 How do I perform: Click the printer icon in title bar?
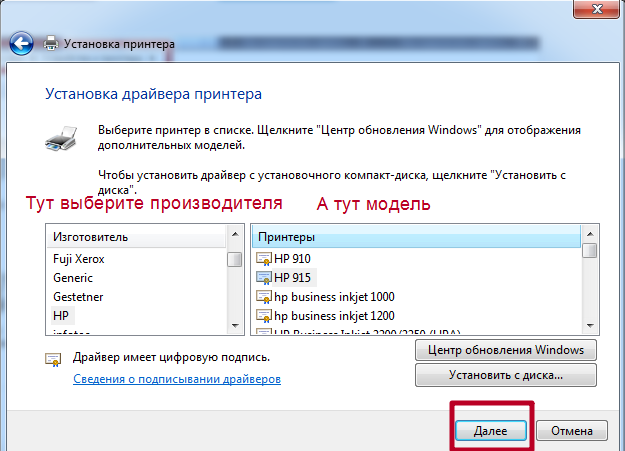click(x=51, y=43)
